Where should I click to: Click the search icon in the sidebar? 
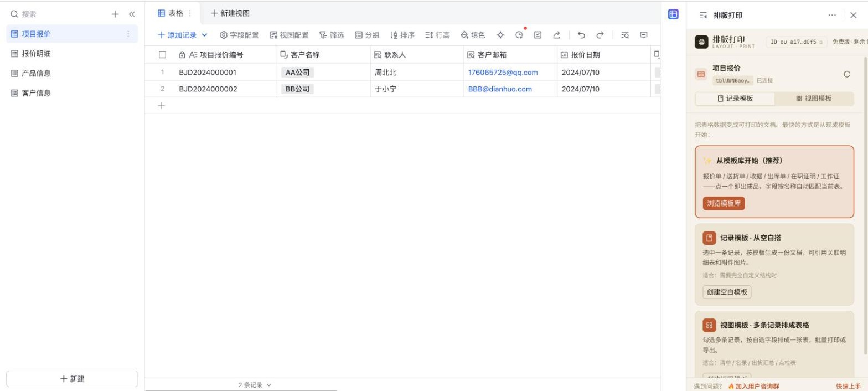(14, 14)
